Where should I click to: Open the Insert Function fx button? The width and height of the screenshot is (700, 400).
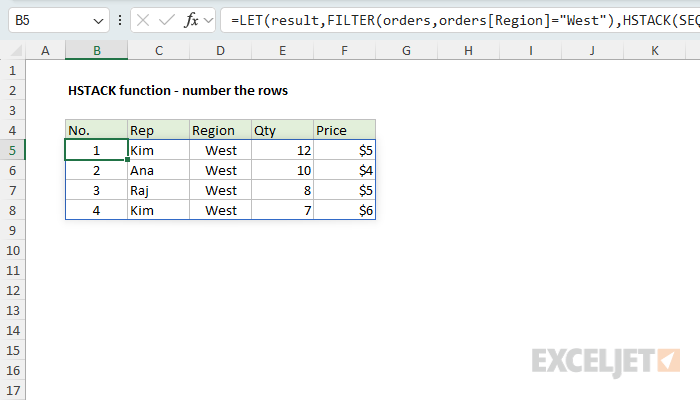click(x=192, y=20)
